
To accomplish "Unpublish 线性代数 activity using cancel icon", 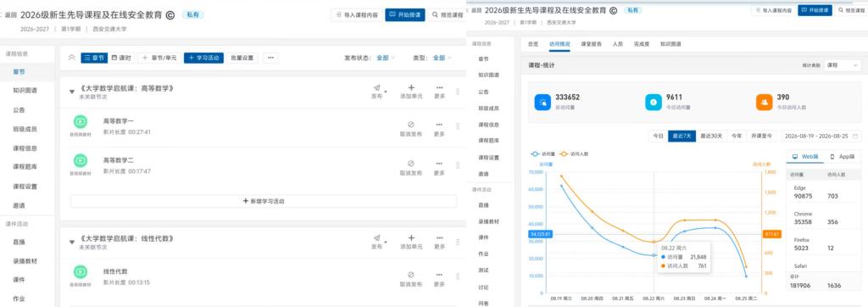I will pos(411,275).
